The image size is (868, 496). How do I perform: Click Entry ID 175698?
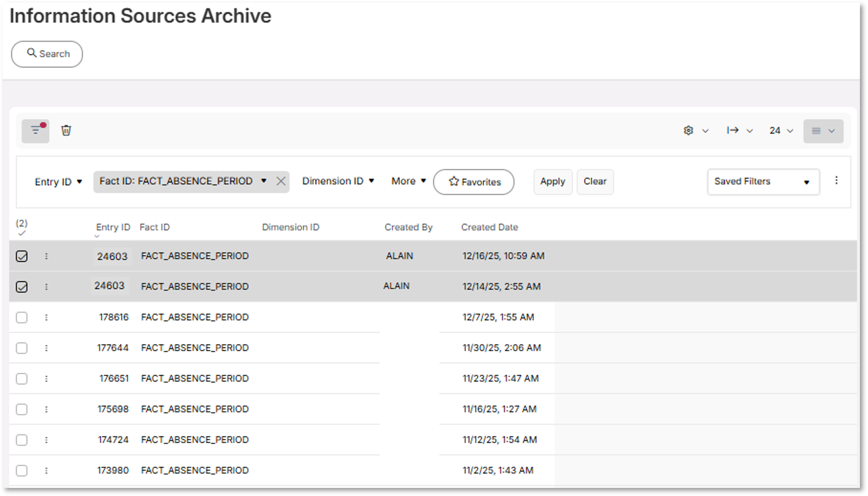[x=113, y=409]
